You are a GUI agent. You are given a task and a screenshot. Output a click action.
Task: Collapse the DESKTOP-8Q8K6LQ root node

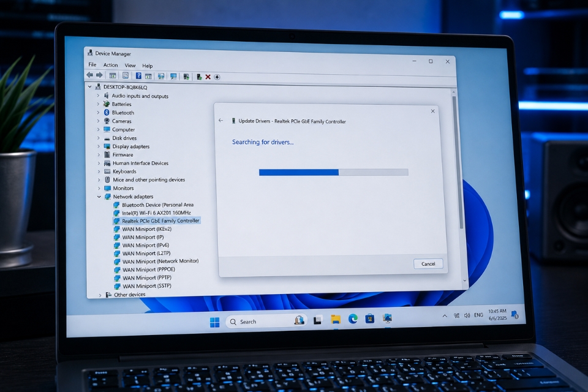click(x=90, y=86)
